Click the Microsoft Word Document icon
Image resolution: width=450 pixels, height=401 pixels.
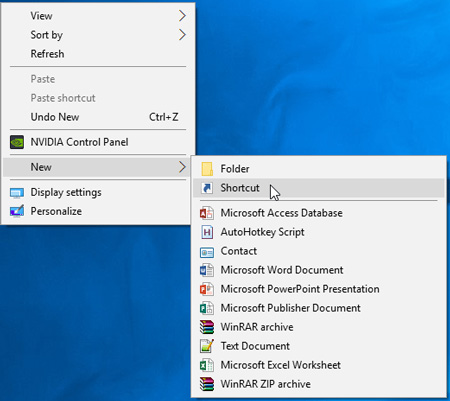tap(207, 270)
